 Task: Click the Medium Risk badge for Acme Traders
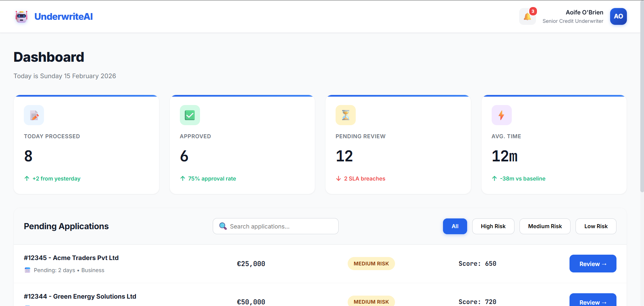tap(371, 264)
